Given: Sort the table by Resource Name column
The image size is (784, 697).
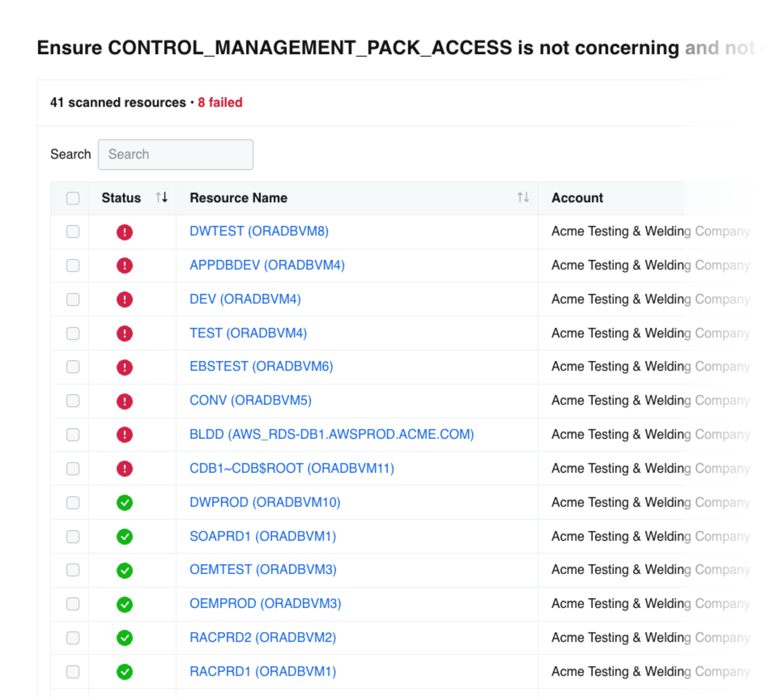Looking at the screenshot, I should [523, 197].
